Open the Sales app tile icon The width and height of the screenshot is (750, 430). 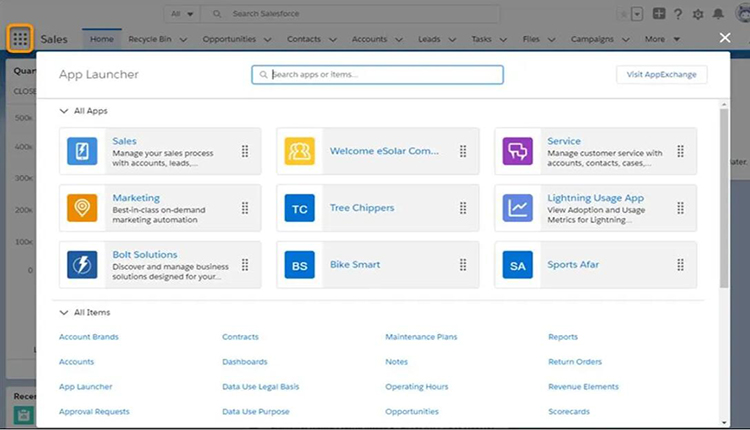click(82, 151)
